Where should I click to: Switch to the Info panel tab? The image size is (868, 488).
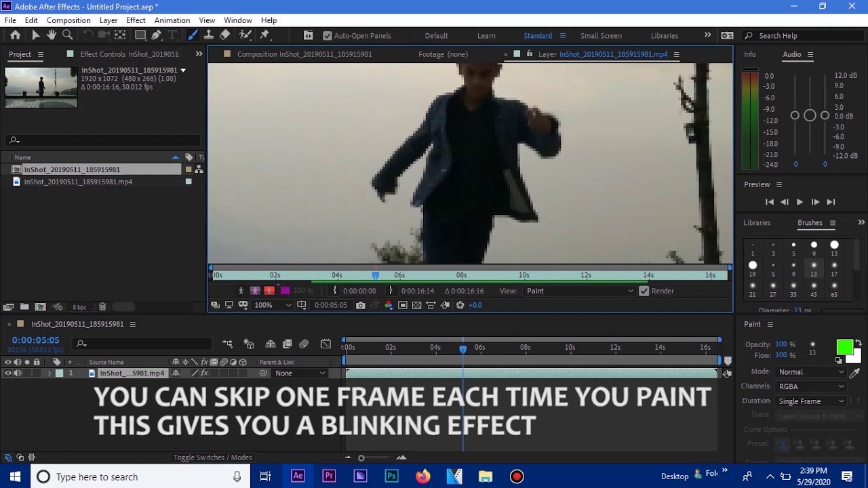tap(750, 54)
